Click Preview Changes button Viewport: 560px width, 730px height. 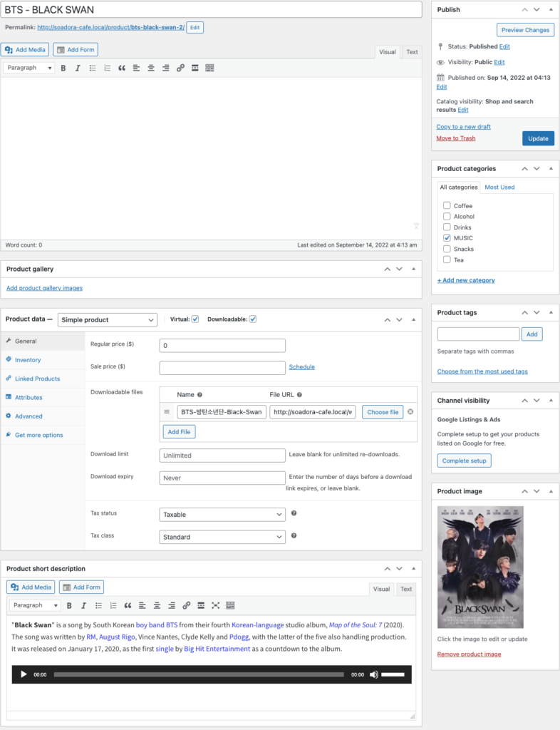(x=525, y=30)
